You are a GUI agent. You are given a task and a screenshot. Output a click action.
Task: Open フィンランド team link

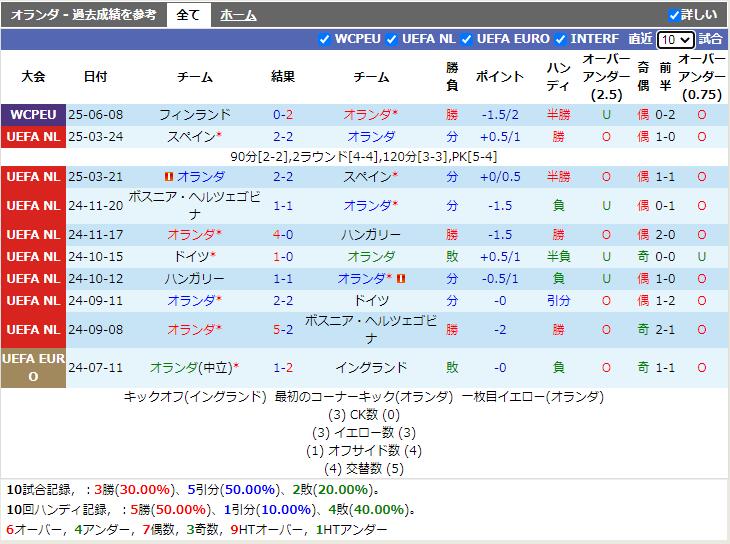point(195,115)
